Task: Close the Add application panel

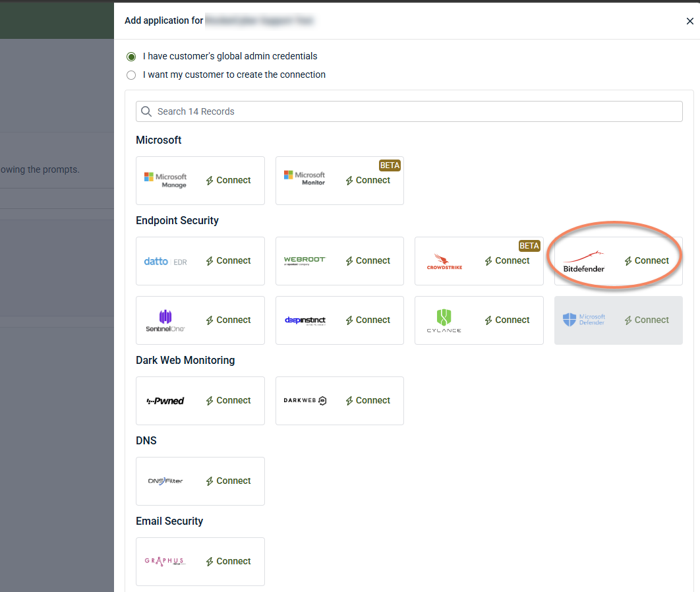Action: click(689, 21)
